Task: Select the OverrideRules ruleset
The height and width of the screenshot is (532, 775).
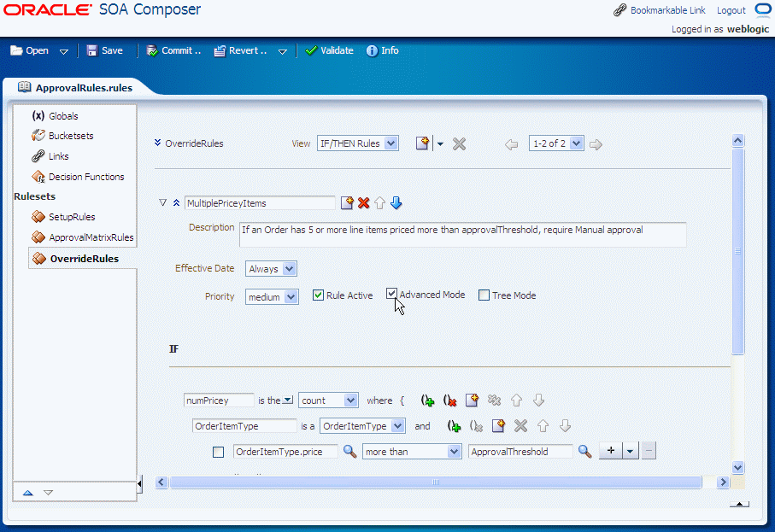Action: click(76, 259)
